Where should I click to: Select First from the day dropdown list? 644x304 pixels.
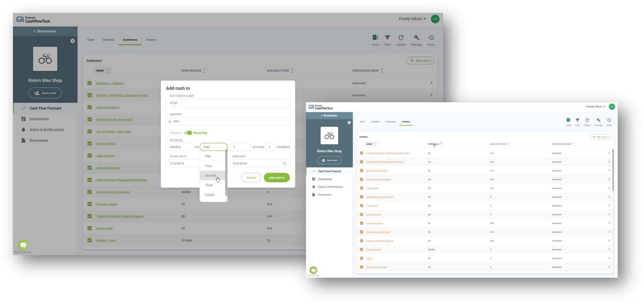coord(213,166)
